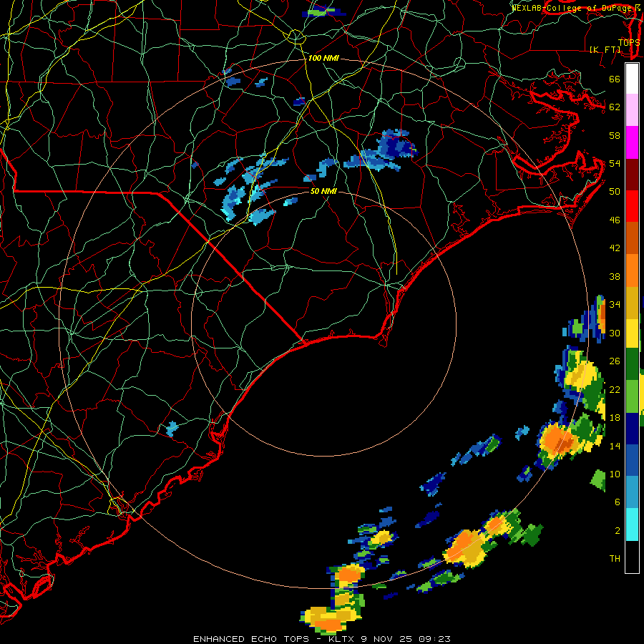Click the white swatch in the tops legend
This screenshot has height=644, width=644.
pos(632,79)
